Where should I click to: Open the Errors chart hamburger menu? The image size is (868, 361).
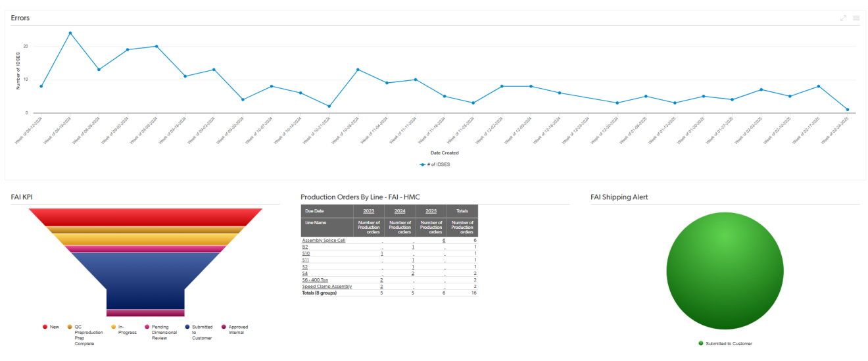coord(856,18)
